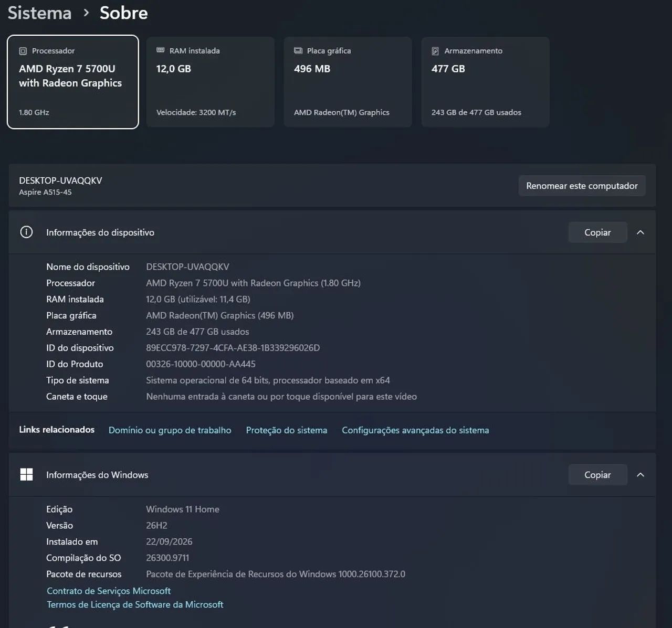672x628 pixels.
Task: Click the Nenhuma entrada à caneta text
Action: pyautogui.click(x=281, y=397)
